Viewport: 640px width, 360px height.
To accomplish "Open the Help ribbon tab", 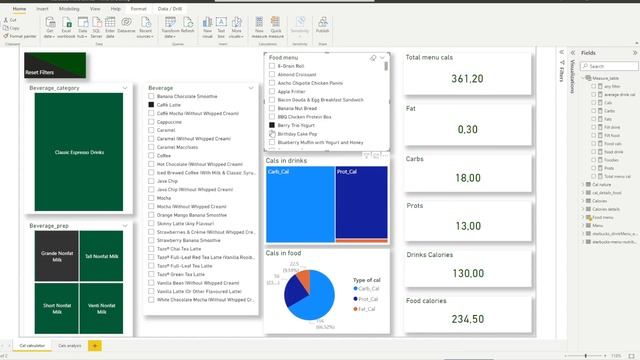I will (116, 9).
